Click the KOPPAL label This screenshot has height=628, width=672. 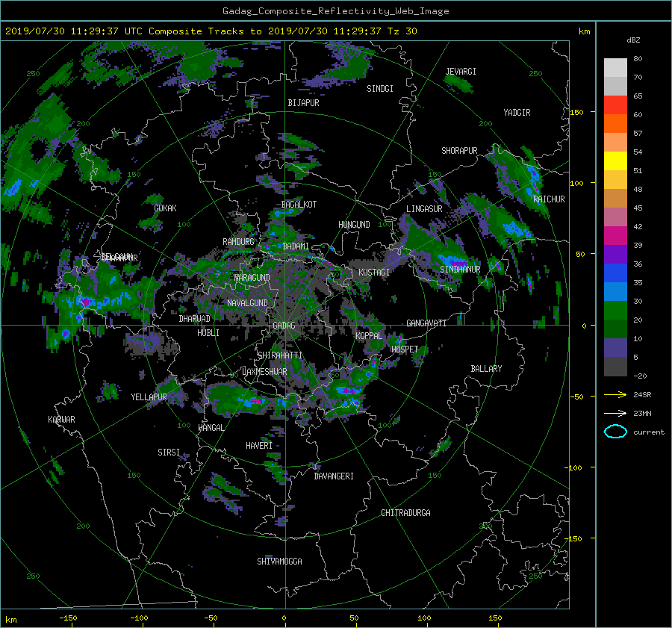tap(369, 335)
